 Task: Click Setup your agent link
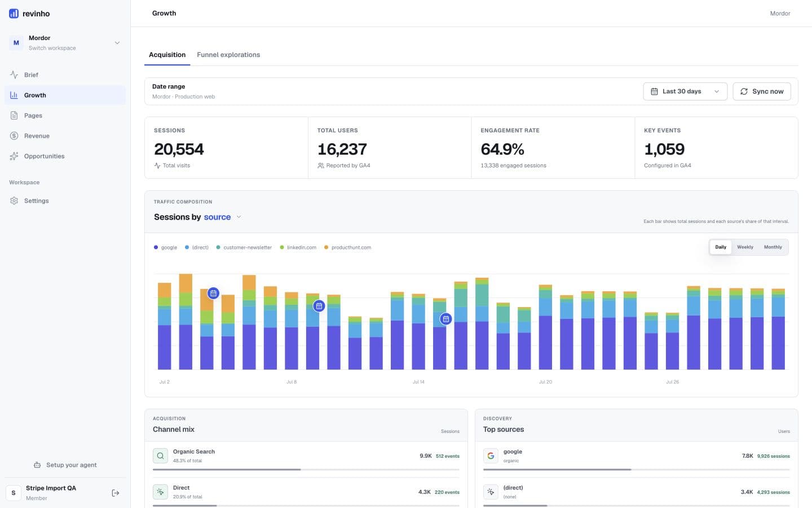tap(65, 465)
